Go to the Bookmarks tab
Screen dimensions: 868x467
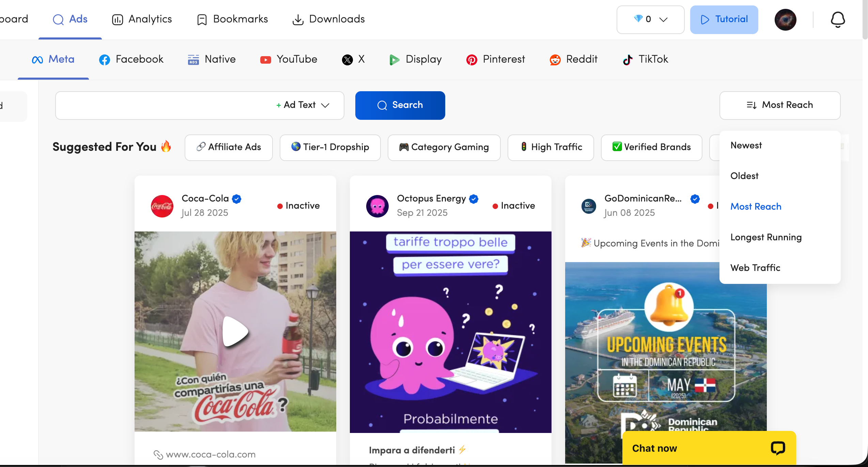coord(233,19)
